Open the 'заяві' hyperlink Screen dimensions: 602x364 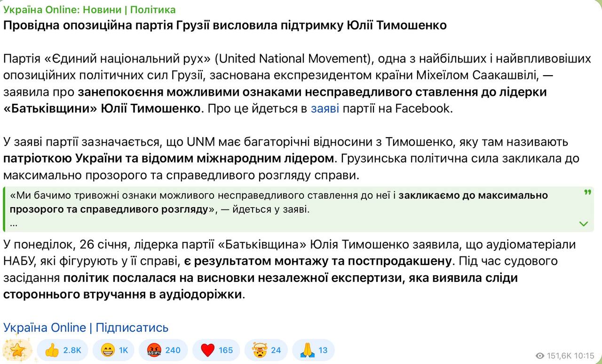pyautogui.click(x=325, y=108)
